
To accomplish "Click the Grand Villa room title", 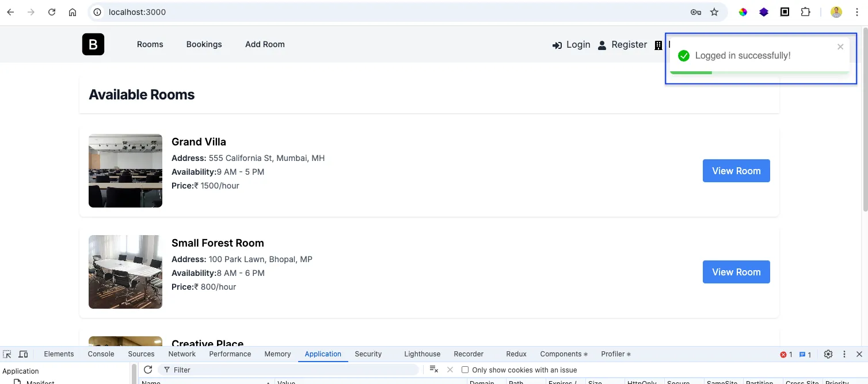I will tap(199, 142).
